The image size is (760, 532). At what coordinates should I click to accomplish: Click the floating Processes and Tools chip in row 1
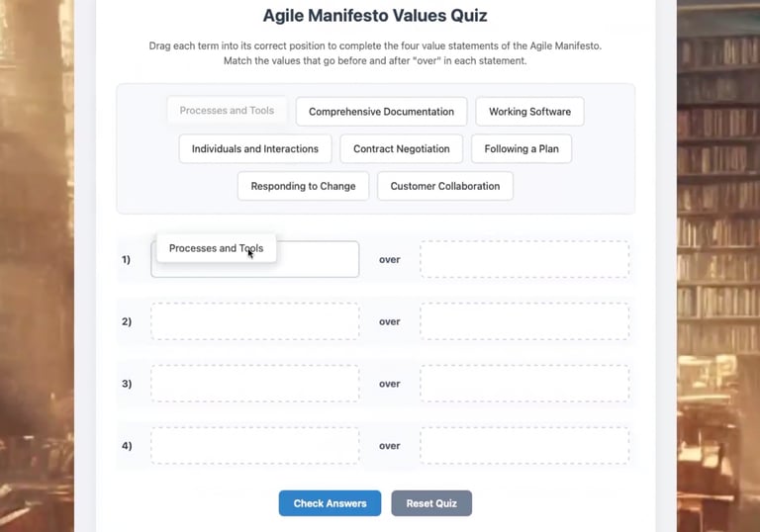(x=216, y=248)
